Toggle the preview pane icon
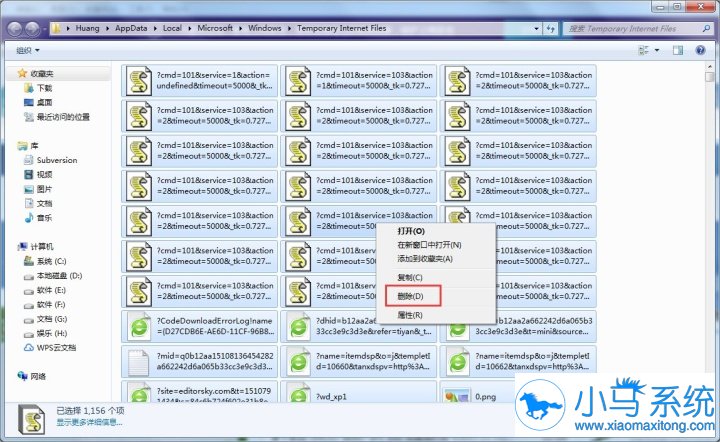 [x=678, y=50]
